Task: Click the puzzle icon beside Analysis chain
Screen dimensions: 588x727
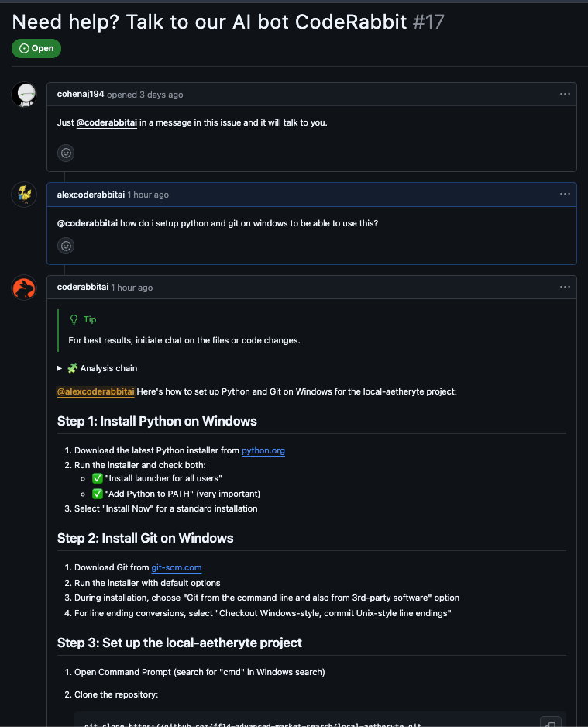Action: 73,367
